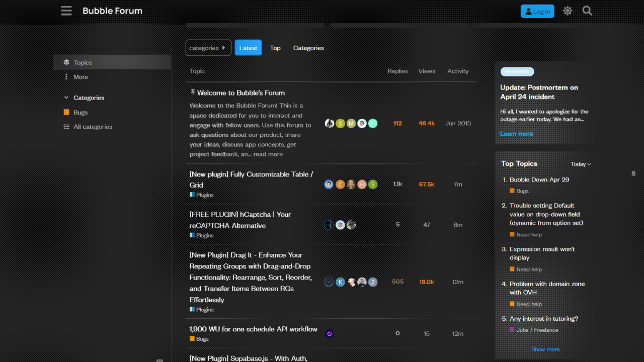Switch to the Top tab

(x=275, y=48)
